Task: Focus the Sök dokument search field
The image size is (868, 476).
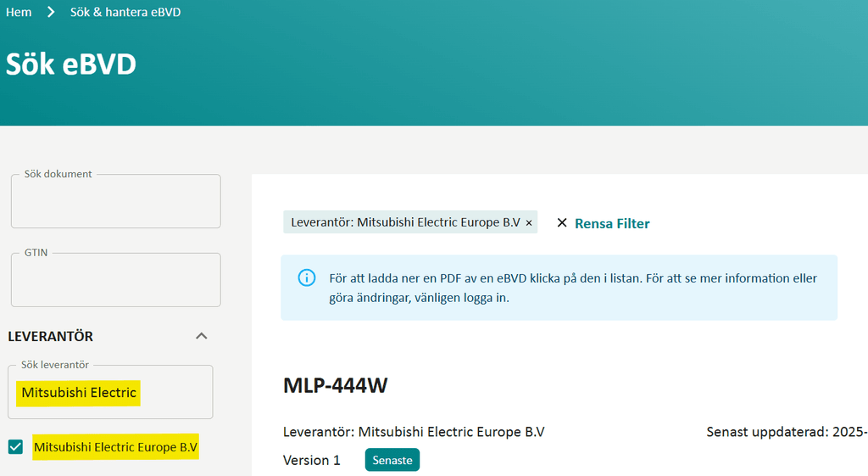Action: click(115, 204)
